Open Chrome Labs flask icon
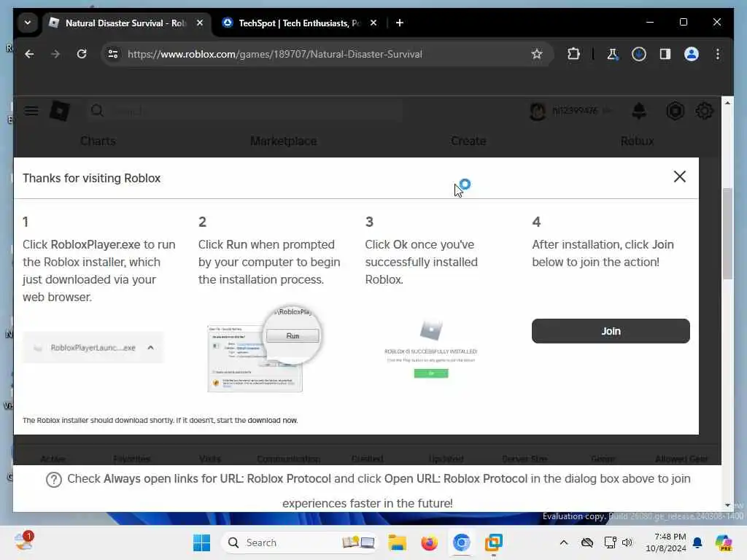The height and width of the screenshot is (560, 747). click(x=612, y=54)
